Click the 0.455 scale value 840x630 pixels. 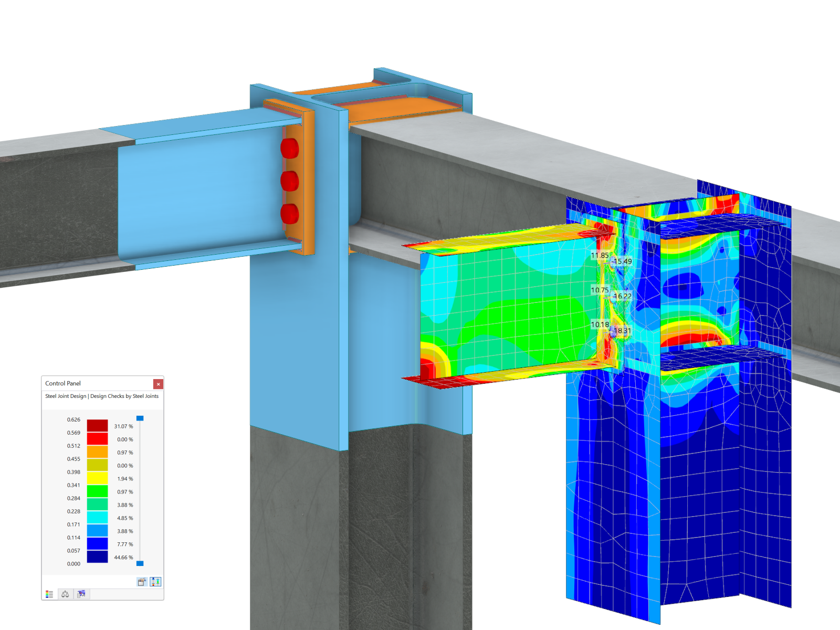tap(73, 459)
